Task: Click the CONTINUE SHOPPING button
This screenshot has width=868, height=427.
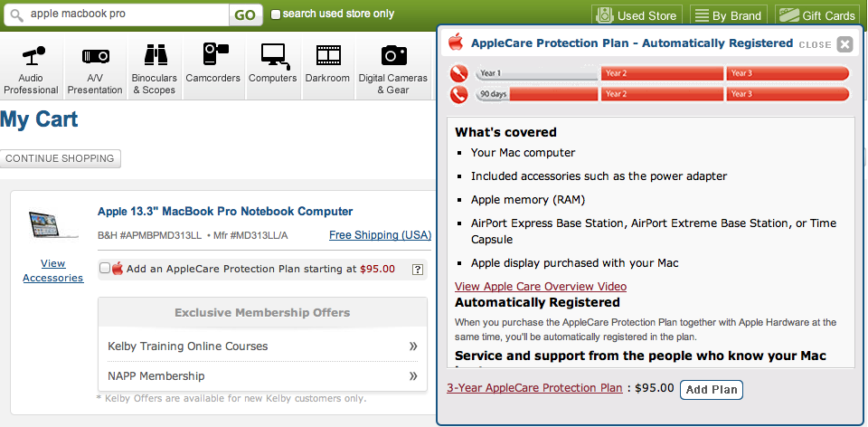Action: click(x=60, y=158)
